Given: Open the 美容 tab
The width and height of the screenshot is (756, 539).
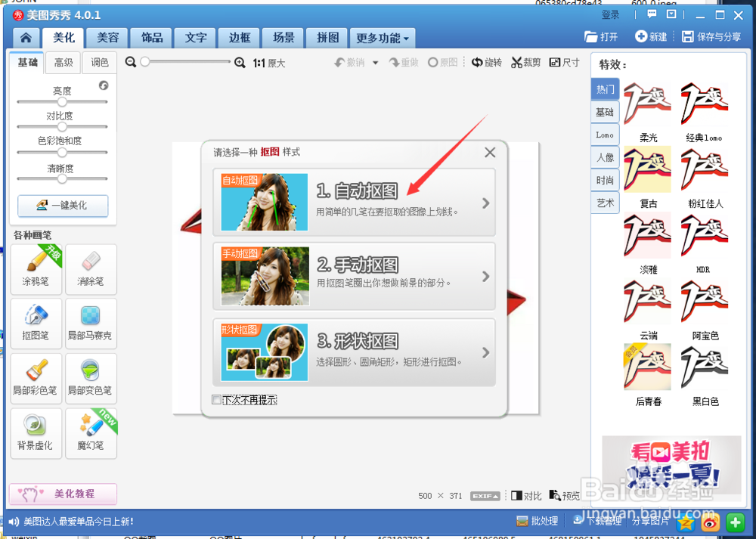Looking at the screenshot, I should coord(107,38).
